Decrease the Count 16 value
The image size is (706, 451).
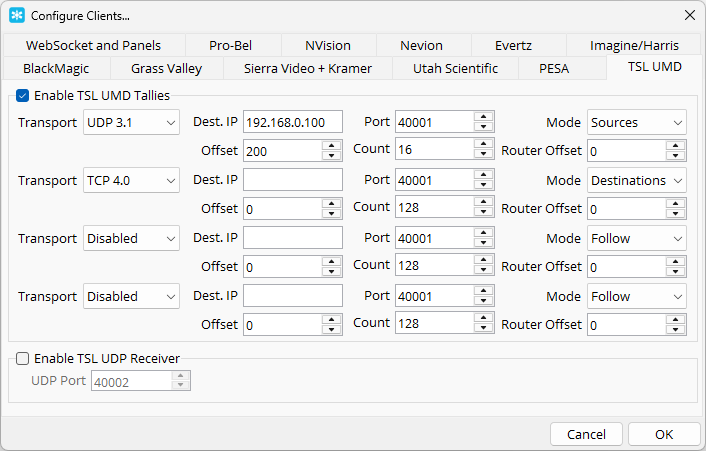coord(484,154)
